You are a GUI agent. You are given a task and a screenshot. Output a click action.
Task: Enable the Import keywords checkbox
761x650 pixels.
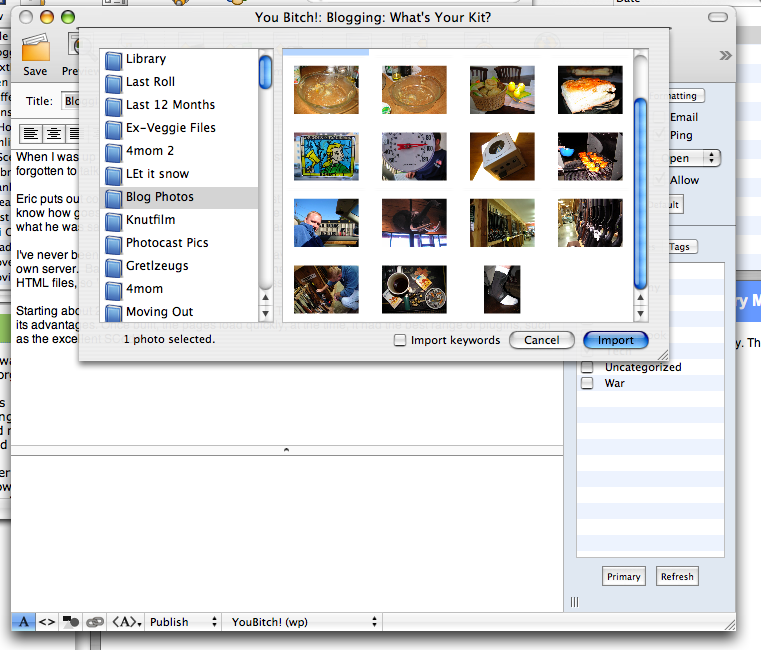tap(400, 340)
